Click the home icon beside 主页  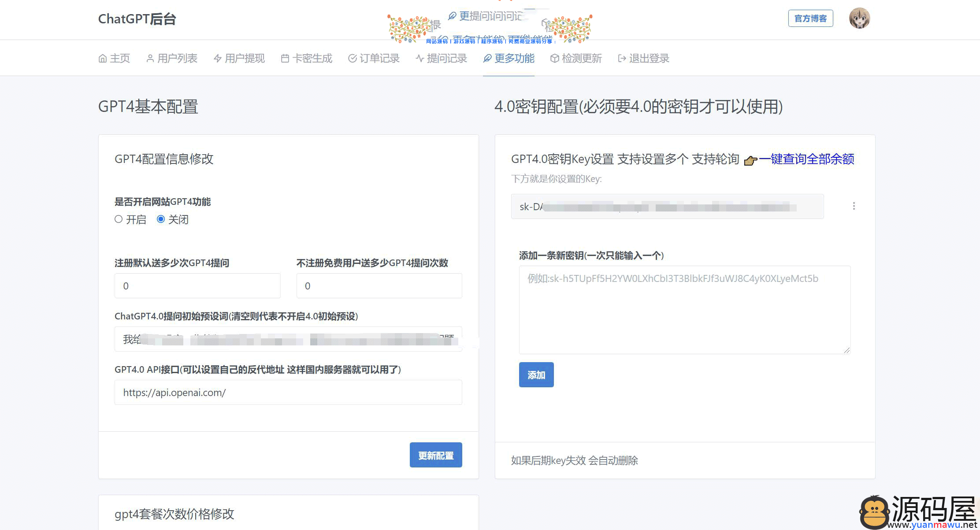102,58
